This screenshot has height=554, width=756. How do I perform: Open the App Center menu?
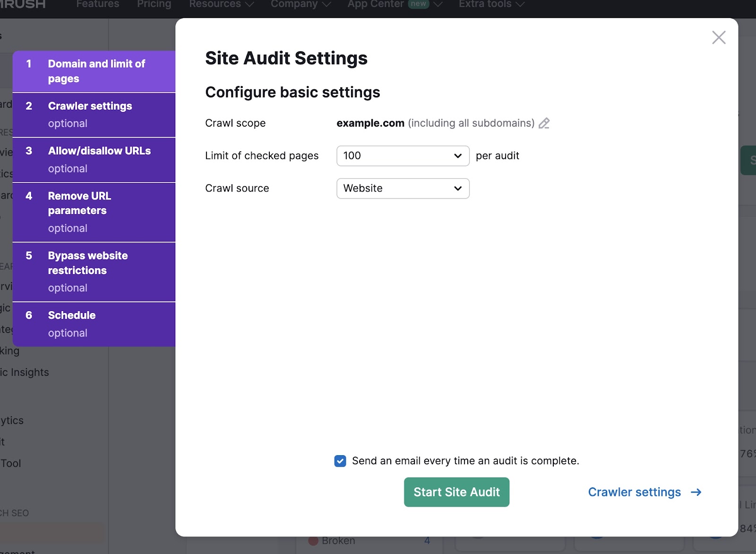(376, 4)
